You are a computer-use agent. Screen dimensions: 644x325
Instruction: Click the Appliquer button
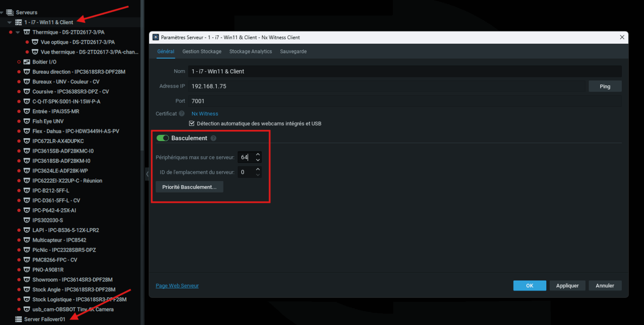pos(567,286)
